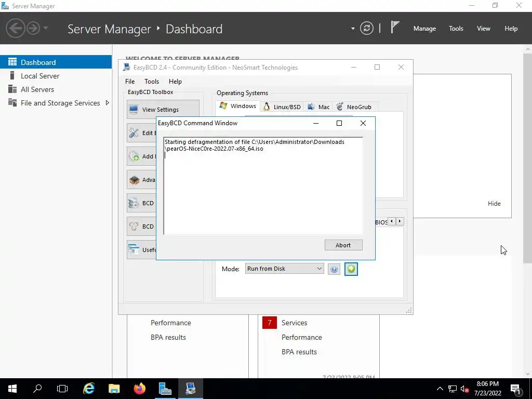Screen dimensions: 532x399
Task: Open the dropdown arrow left of refresh icon
Action: pyautogui.click(x=353, y=29)
